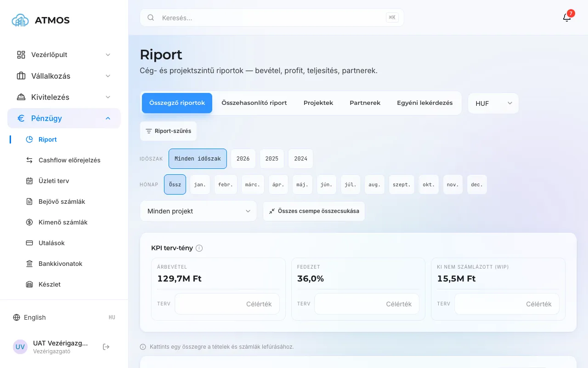
Task: Select the jan. month chip
Action: (200, 184)
